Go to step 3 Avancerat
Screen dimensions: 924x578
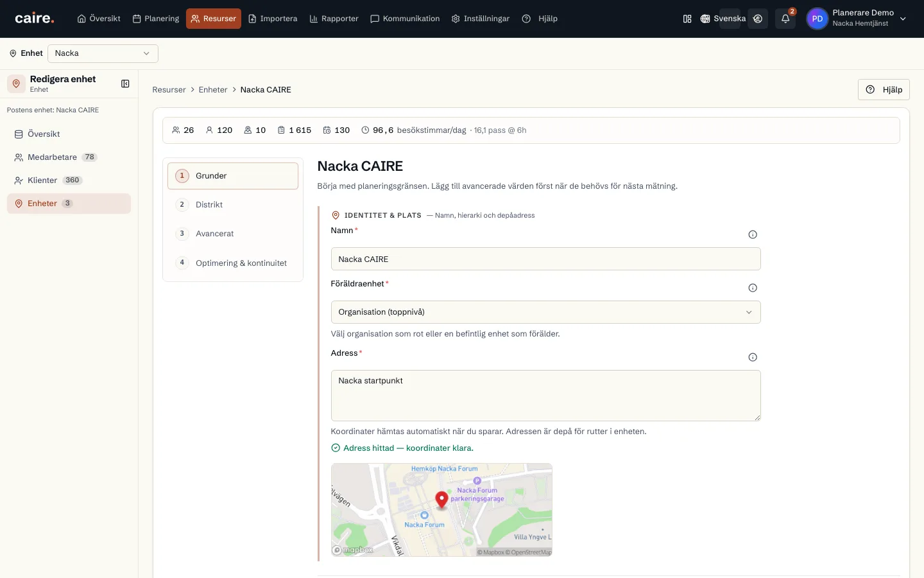click(233, 234)
